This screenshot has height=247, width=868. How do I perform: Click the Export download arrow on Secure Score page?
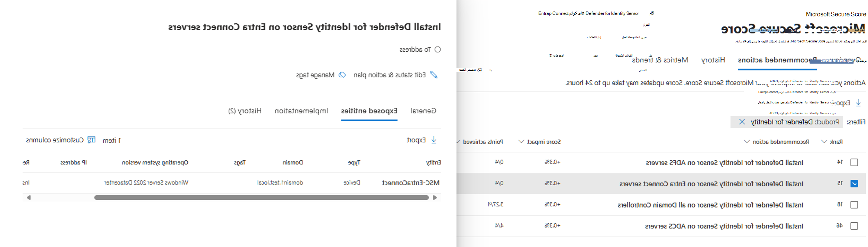point(858,103)
